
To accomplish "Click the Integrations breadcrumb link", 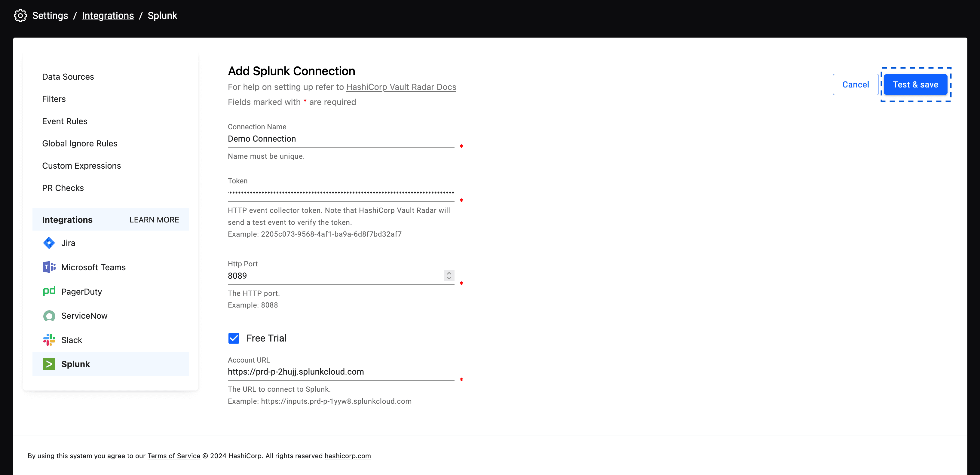I will pos(108,16).
